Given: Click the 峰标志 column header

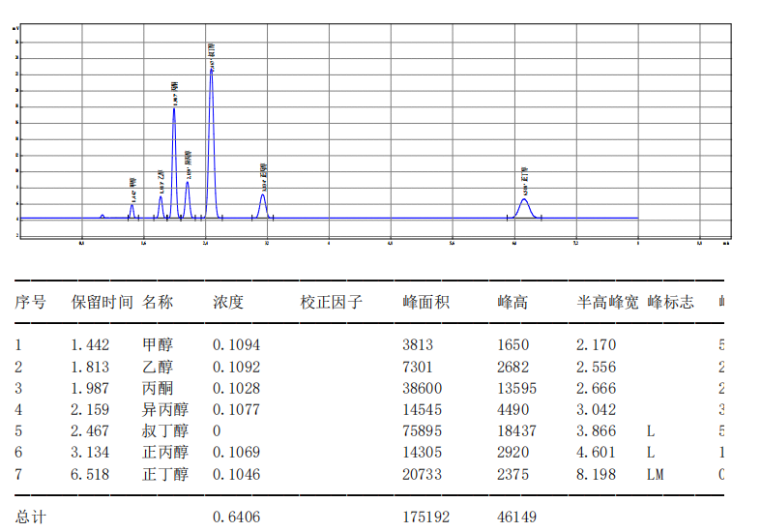Looking at the screenshot, I should [670, 302].
